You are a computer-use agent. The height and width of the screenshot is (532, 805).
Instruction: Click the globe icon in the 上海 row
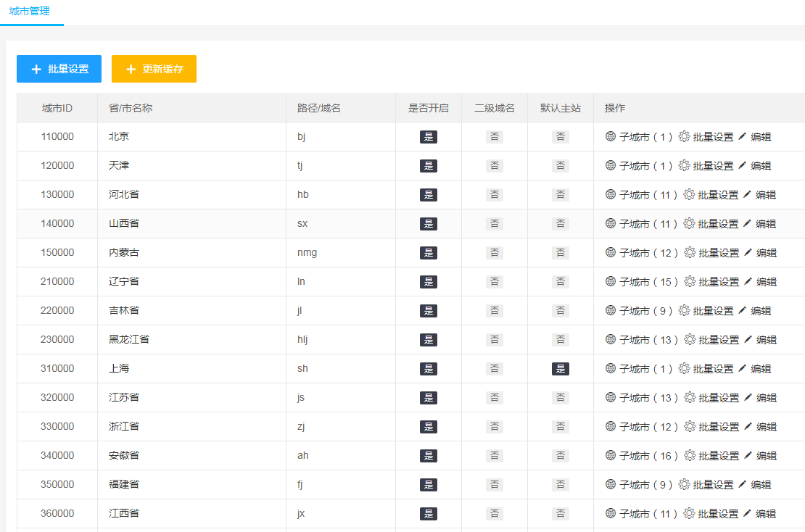click(x=611, y=368)
